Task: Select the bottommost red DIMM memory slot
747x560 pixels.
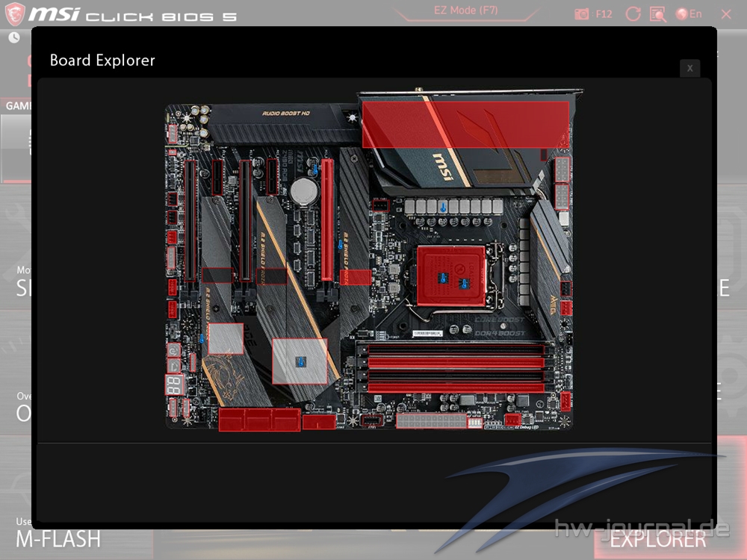Action: point(455,388)
